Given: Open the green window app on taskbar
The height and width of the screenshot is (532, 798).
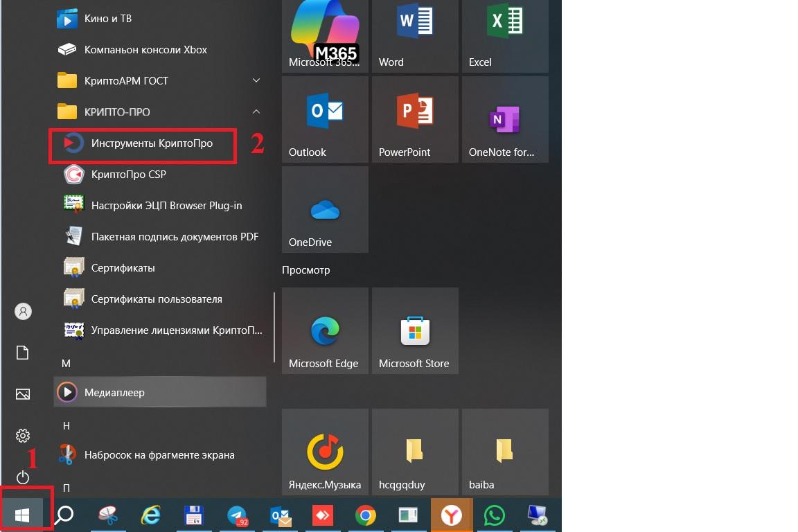Looking at the screenshot, I should 408,515.
